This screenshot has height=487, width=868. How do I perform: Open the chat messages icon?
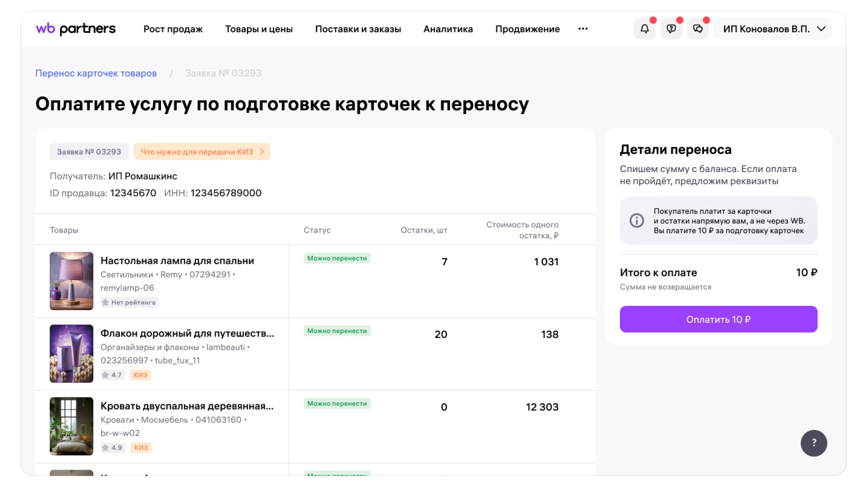point(698,29)
